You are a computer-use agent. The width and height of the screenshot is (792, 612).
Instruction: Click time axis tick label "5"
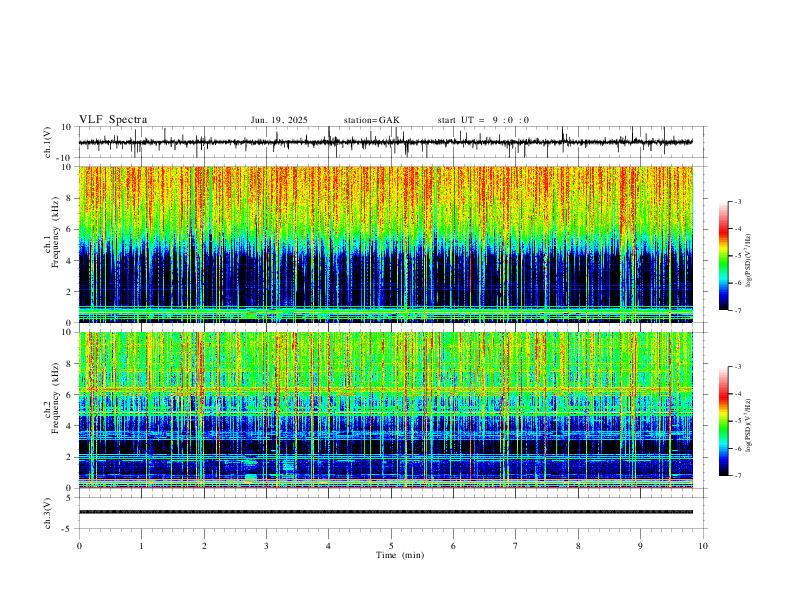coord(391,546)
